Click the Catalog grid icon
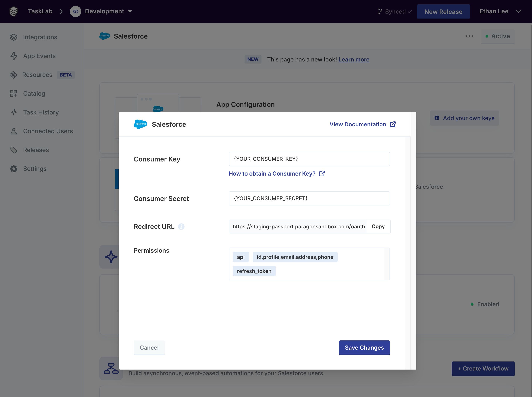This screenshot has width=532, height=397. pyautogui.click(x=14, y=93)
